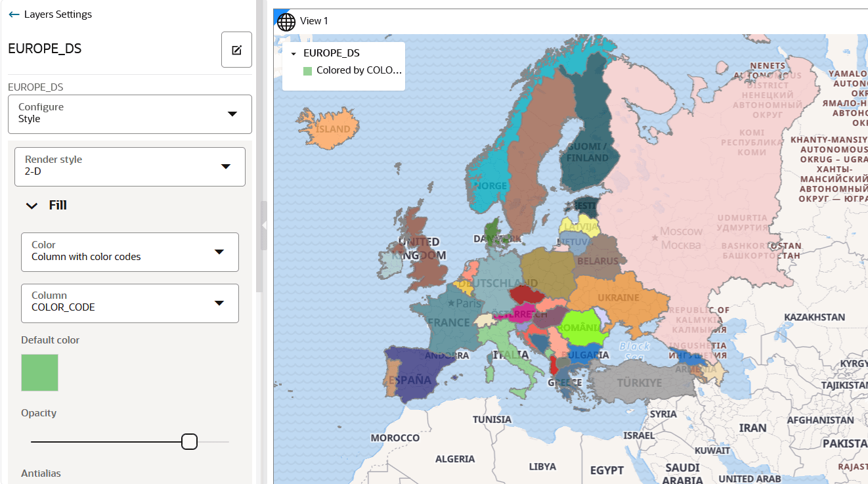Click the Layers Settings heading link
Screen dimensions: 868x484
tap(57, 14)
